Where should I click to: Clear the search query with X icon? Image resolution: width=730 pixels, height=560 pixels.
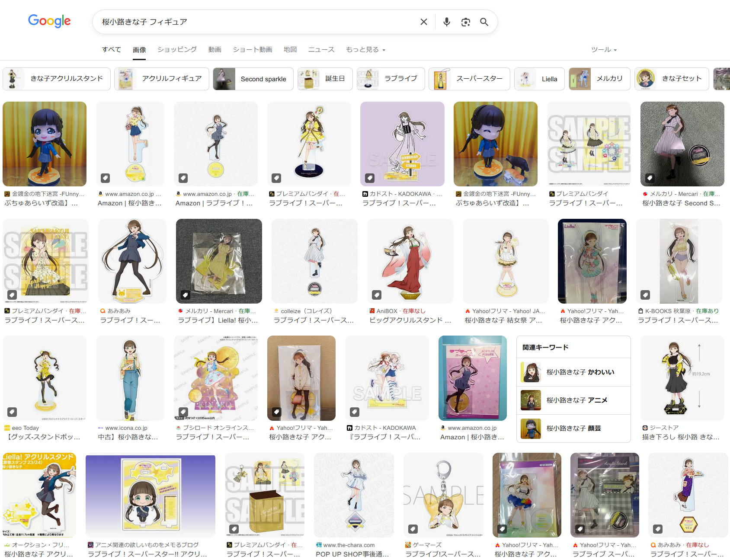tap(424, 22)
